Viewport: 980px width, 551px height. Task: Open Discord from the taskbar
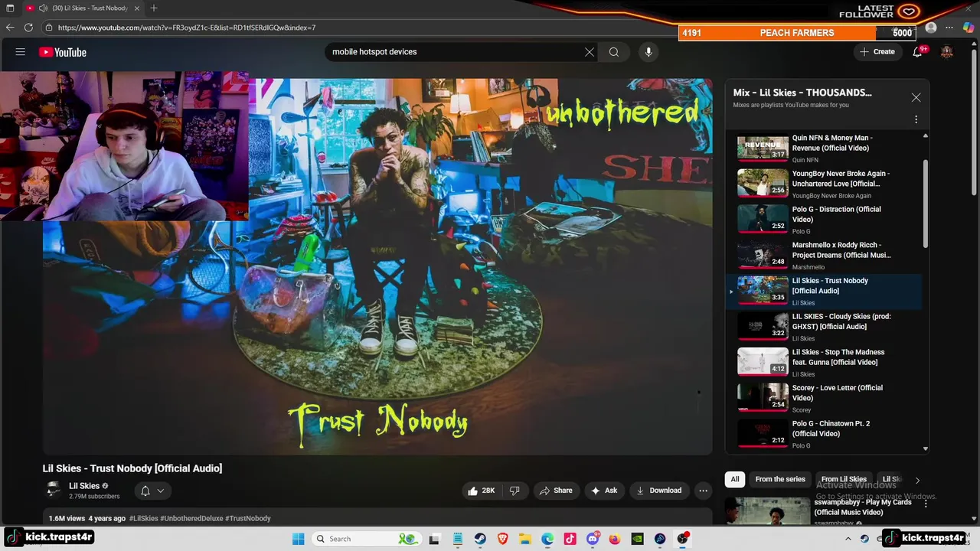pyautogui.click(x=593, y=539)
